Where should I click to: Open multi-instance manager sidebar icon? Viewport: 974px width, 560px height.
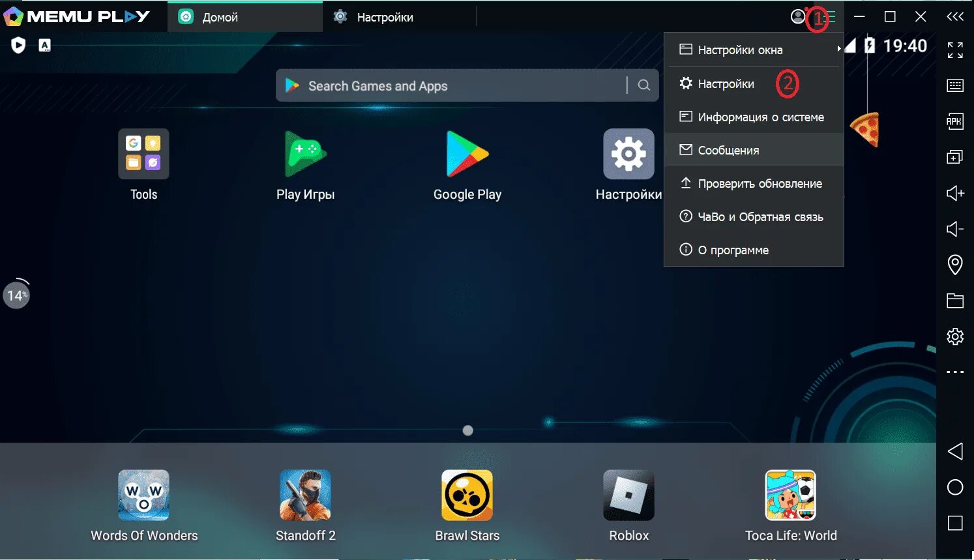click(x=955, y=157)
